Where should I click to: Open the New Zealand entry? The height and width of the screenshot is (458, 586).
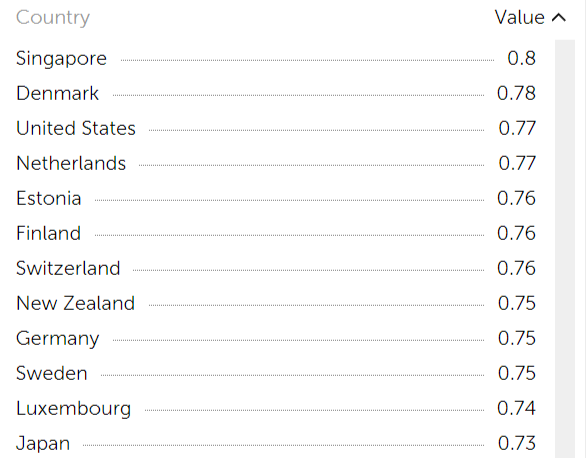pyautogui.click(x=276, y=303)
